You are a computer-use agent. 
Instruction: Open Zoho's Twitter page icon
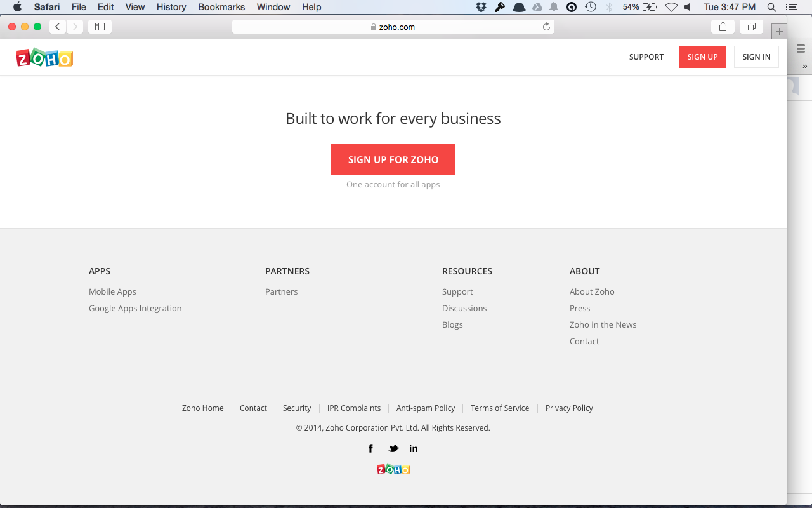(x=393, y=448)
